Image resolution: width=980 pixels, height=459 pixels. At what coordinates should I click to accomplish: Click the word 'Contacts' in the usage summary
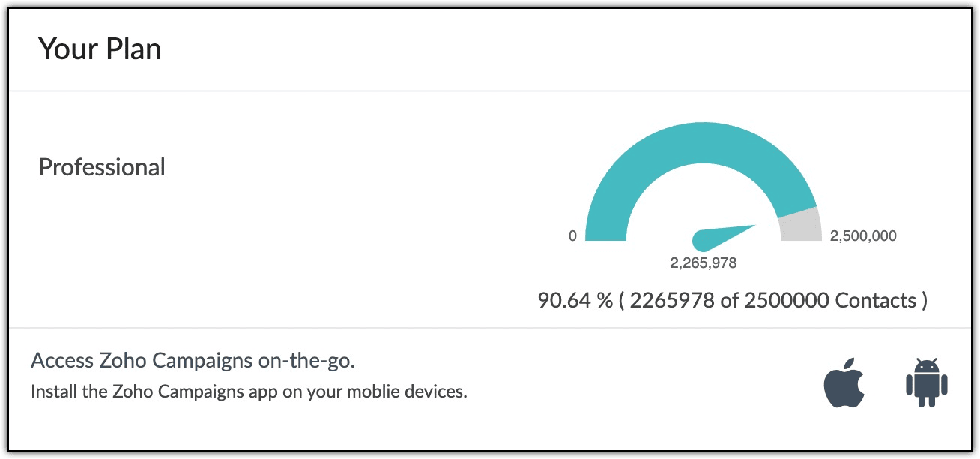pyautogui.click(x=876, y=301)
